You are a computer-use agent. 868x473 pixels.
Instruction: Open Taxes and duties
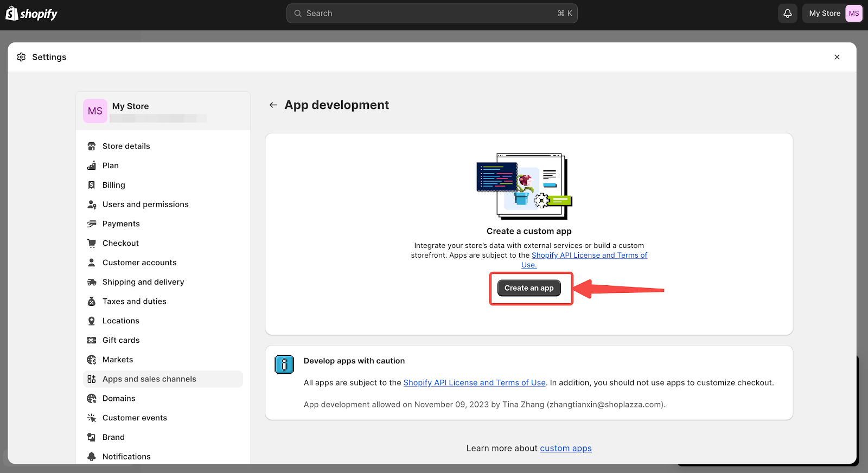(163, 302)
